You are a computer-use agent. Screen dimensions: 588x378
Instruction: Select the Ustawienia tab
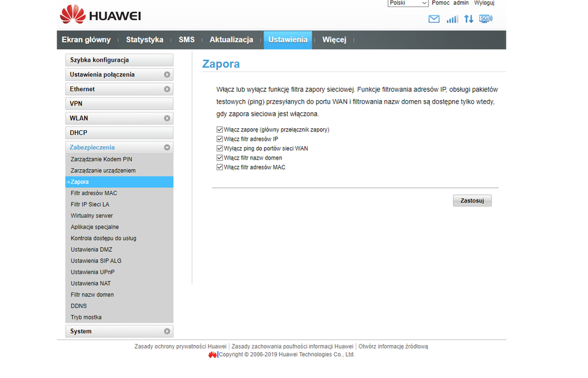click(x=288, y=40)
